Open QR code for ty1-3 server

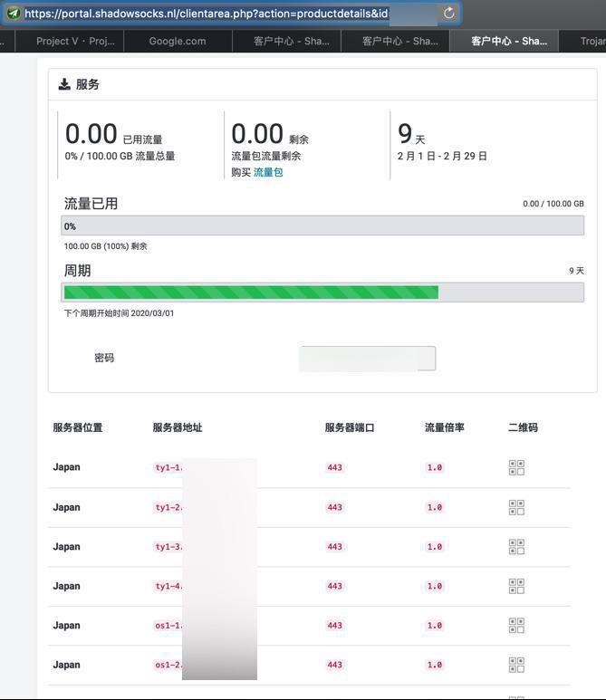tap(516, 546)
